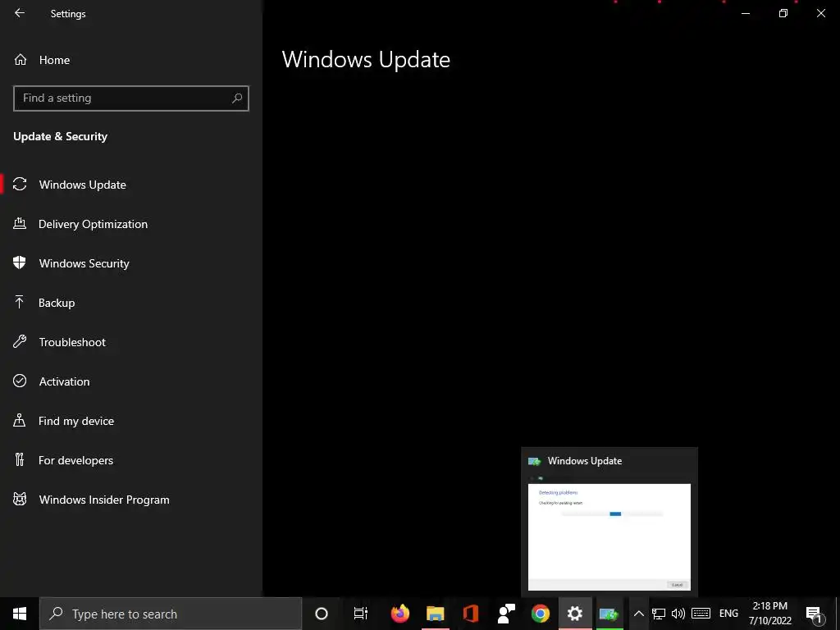Image resolution: width=840 pixels, height=630 pixels.
Task: Open File Explorer from the taskbar
Action: 435,614
